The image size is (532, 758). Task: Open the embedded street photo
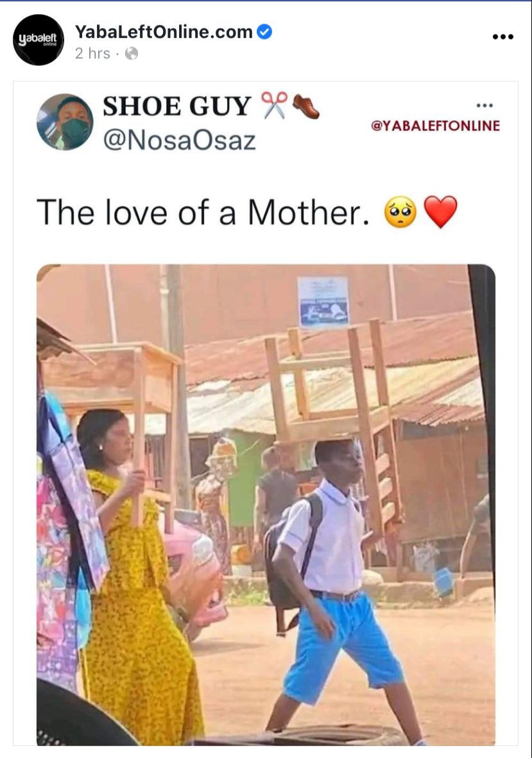coord(266,504)
